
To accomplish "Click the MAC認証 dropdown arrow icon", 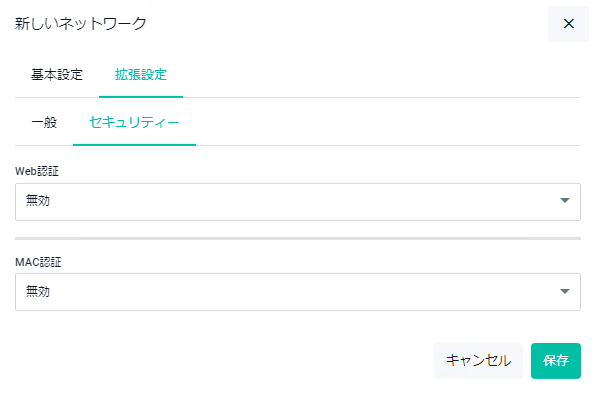I will 565,291.
